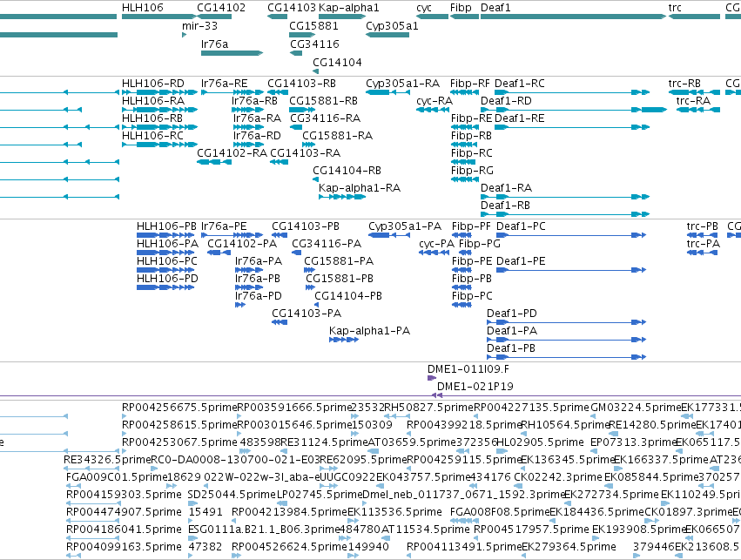Image resolution: width=741 pixels, height=560 pixels.
Task: Select transcript CG34116-RA
Action: pos(296,127)
